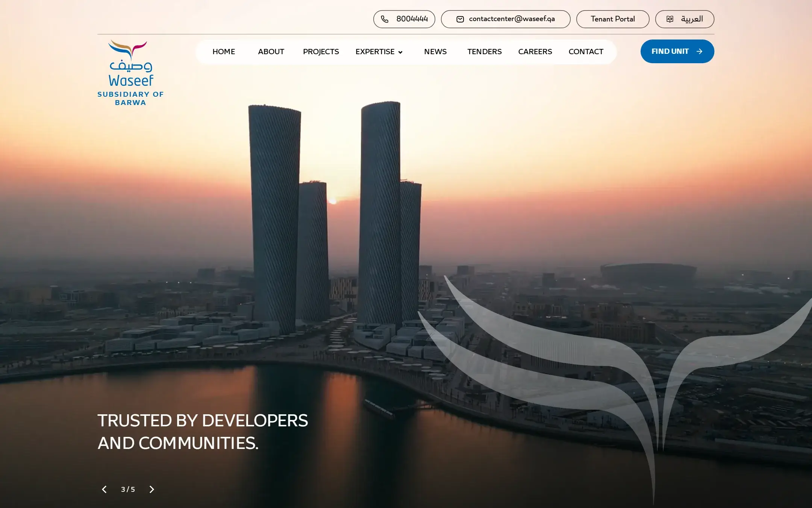
Task: Open the Expertise menu label
Action: tap(375, 52)
